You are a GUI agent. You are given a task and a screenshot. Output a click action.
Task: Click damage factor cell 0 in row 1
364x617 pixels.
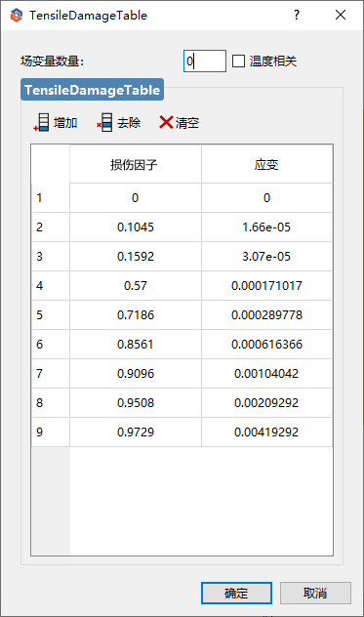point(136,198)
